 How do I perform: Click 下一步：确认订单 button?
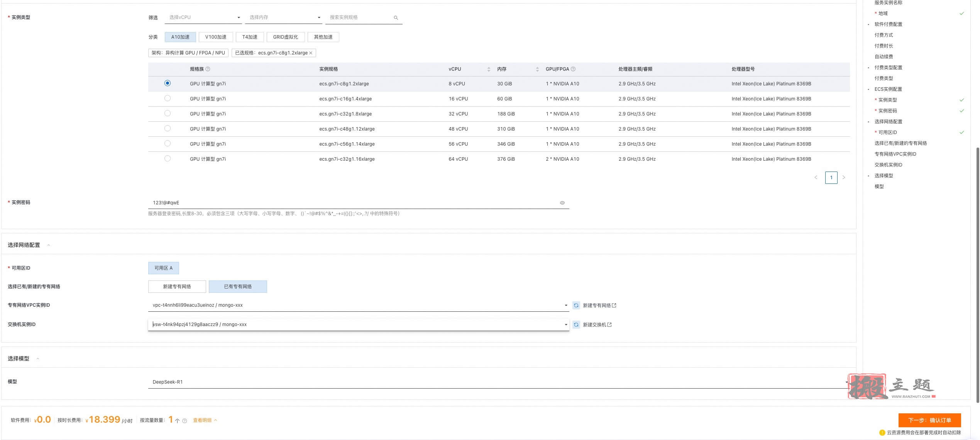(x=929, y=420)
